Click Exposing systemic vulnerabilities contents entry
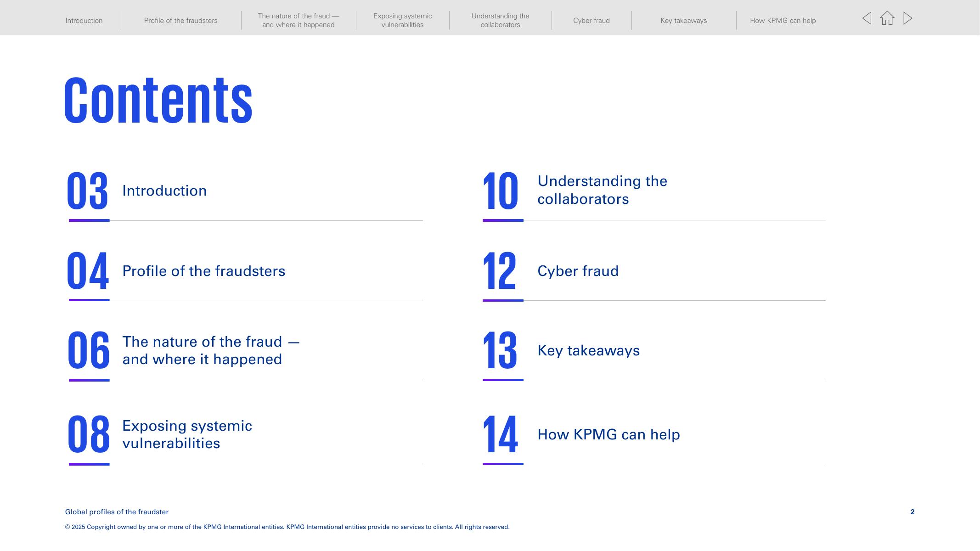The width and height of the screenshot is (980, 551). 187,434
